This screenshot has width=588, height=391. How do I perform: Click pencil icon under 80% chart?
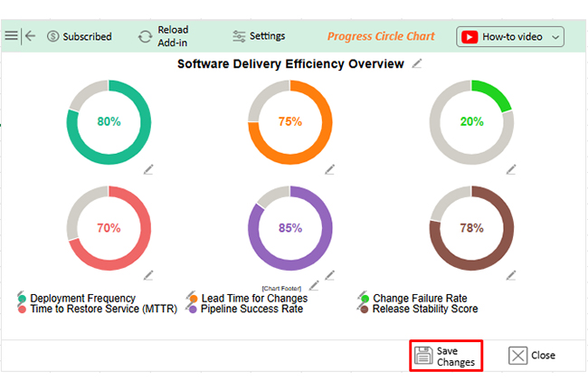(x=148, y=169)
